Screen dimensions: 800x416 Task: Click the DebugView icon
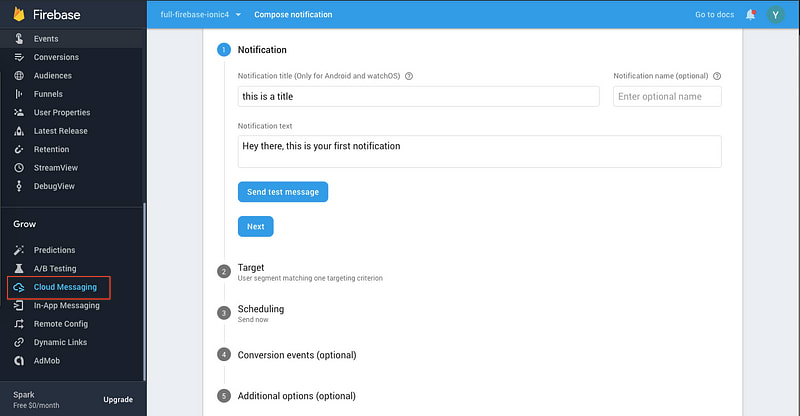tap(19, 186)
